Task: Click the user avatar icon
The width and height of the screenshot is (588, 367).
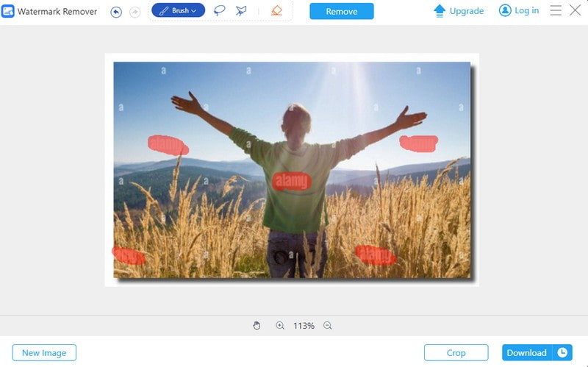Action: pyautogui.click(x=505, y=10)
